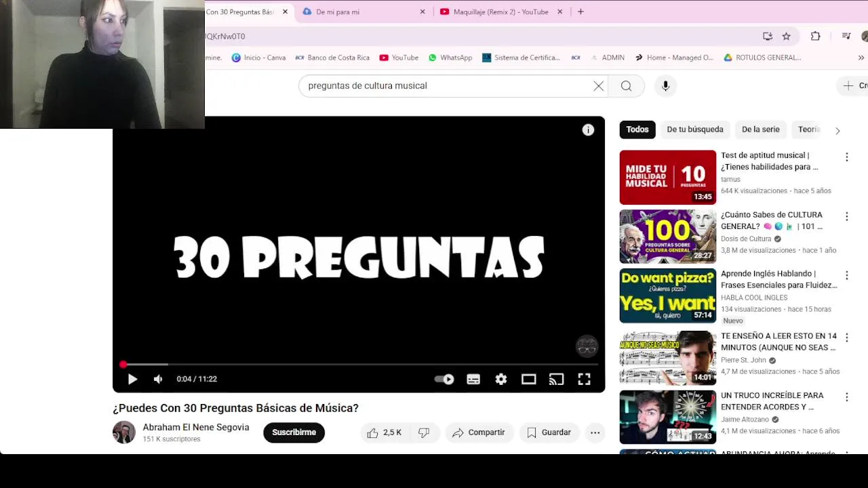The image size is (868, 488).
Task: Select the De tu búsqueda chip
Action: tap(695, 129)
